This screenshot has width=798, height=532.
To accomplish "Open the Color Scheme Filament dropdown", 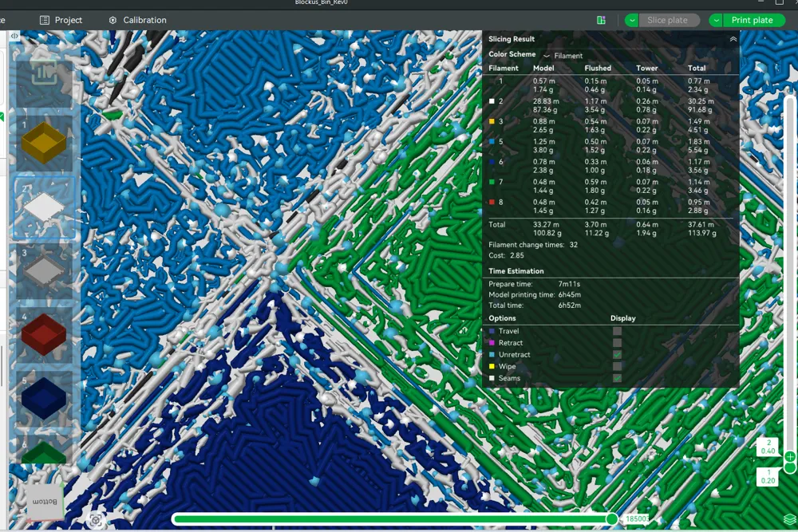I will pos(563,56).
